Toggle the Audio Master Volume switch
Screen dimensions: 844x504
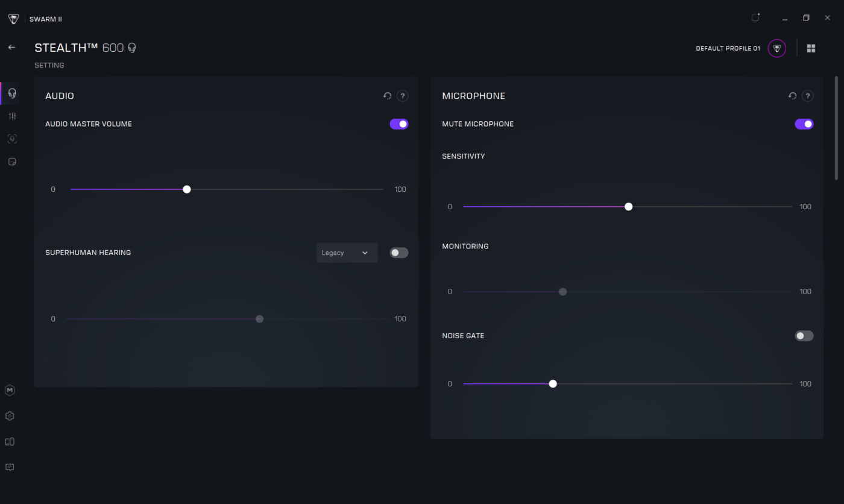click(x=399, y=124)
